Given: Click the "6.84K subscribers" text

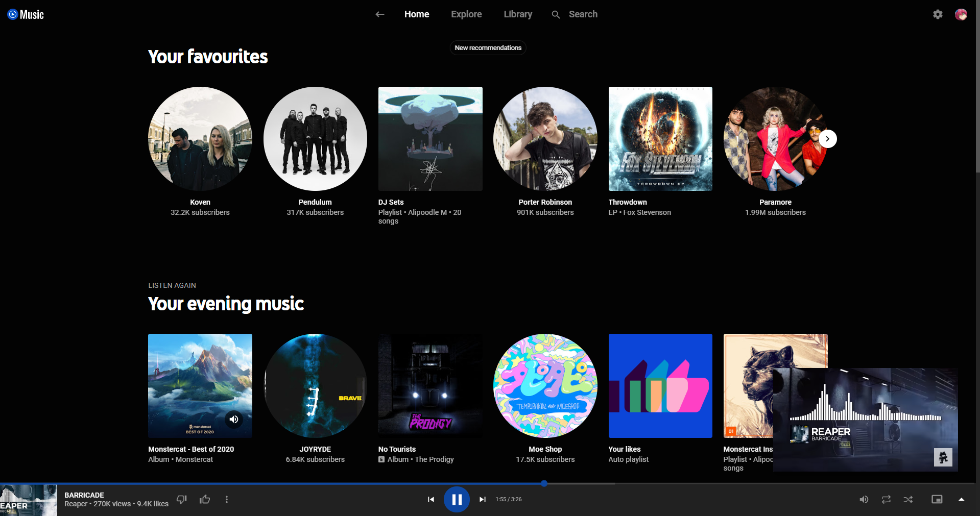Looking at the screenshot, I should [315, 459].
